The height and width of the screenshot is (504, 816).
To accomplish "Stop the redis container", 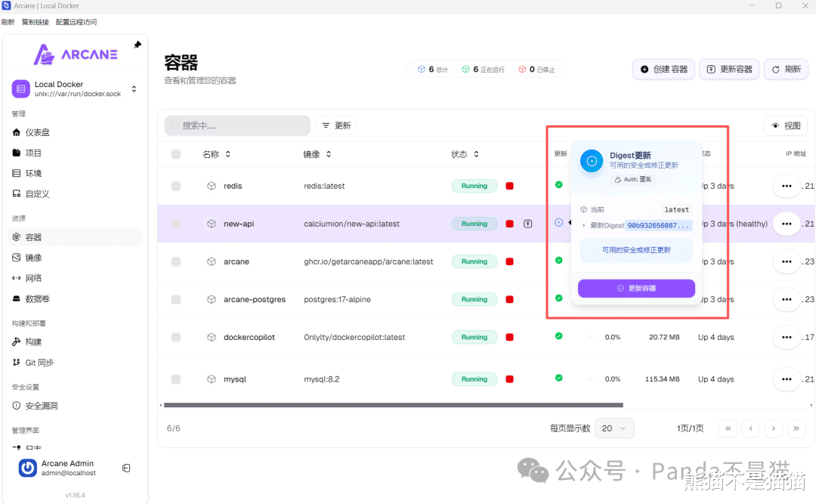I will tap(509, 186).
